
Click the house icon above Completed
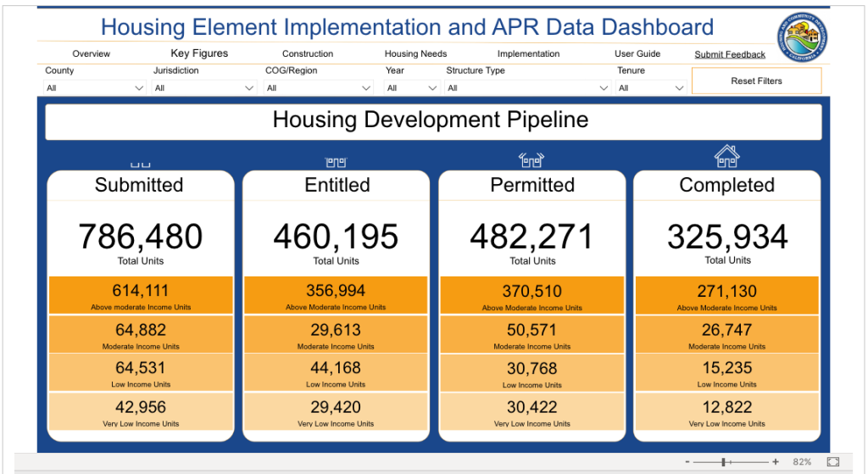tap(726, 156)
